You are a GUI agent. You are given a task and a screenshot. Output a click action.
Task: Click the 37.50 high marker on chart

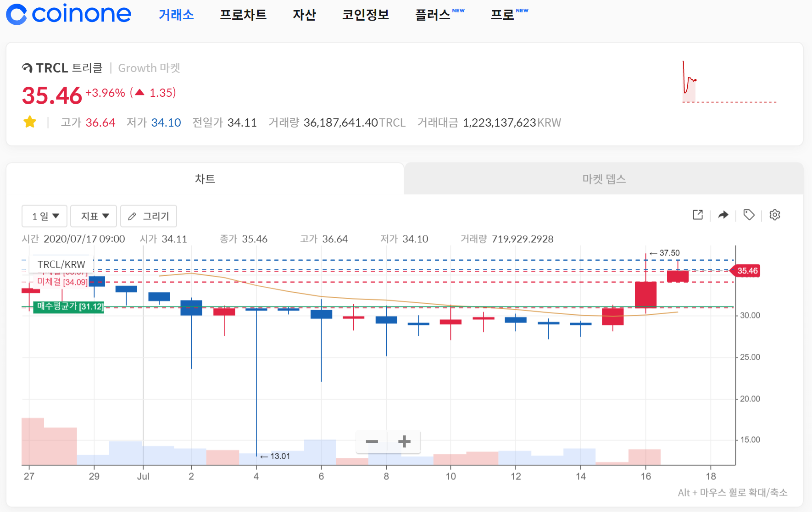coord(665,253)
